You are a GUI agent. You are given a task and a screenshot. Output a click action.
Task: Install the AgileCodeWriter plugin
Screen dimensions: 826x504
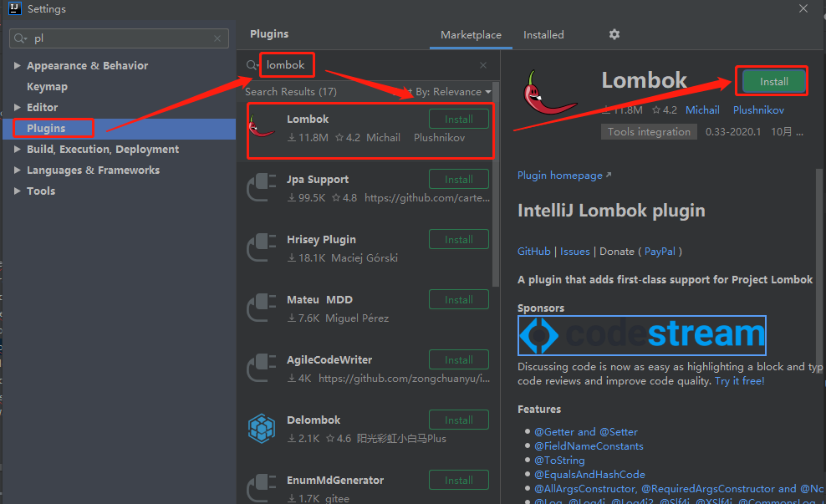[x=459, y=359]
